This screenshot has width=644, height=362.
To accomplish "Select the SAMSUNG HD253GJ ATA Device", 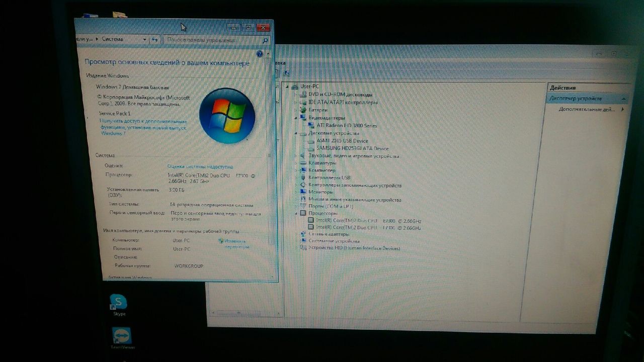I will [x=352, y=148].
